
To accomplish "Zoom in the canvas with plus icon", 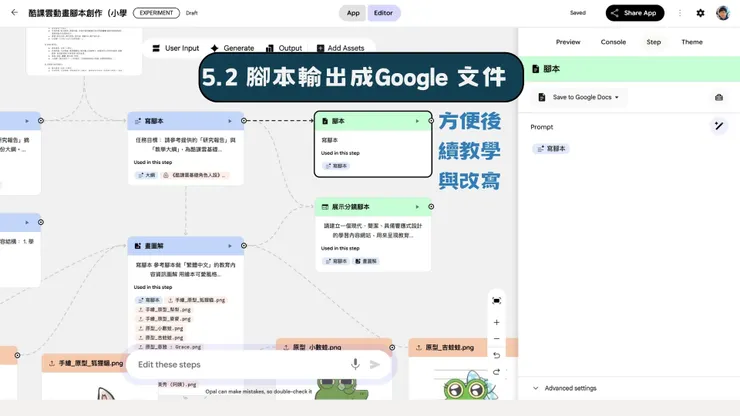I will (x=496, y=322).
